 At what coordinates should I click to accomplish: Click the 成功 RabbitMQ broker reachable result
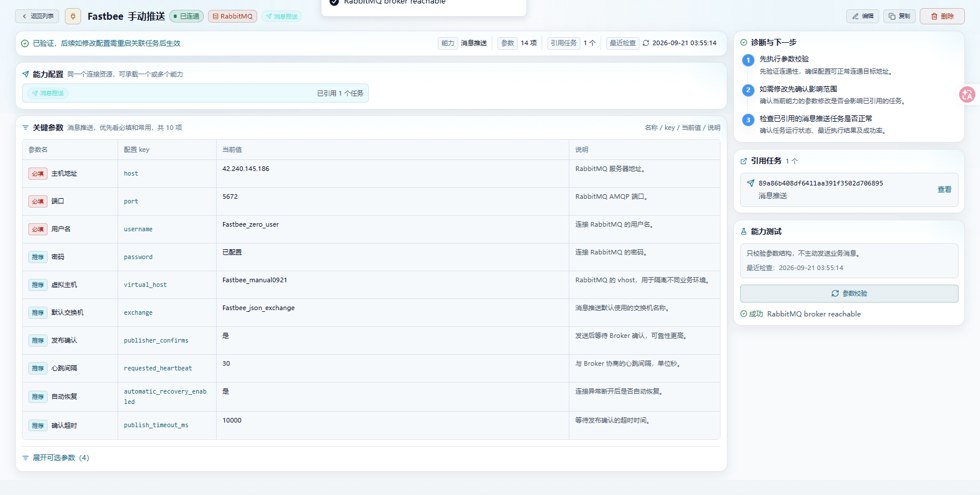tap(800, 314)
